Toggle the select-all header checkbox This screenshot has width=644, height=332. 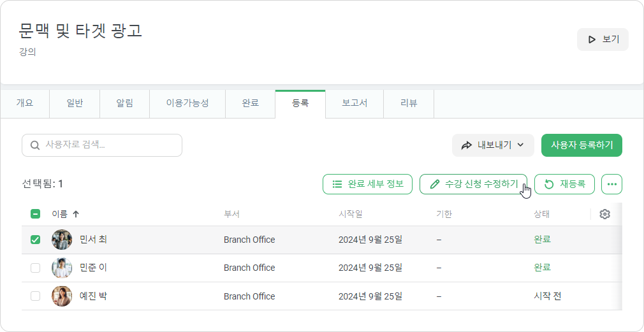[36, 214]
